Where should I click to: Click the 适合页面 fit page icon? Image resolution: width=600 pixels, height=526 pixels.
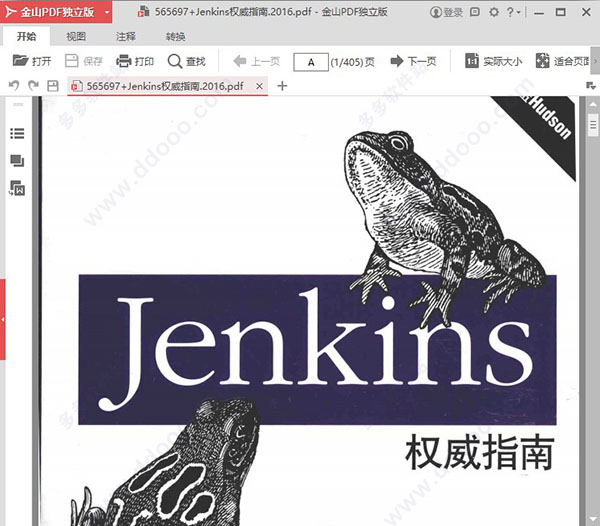click(x=542, y=60)
